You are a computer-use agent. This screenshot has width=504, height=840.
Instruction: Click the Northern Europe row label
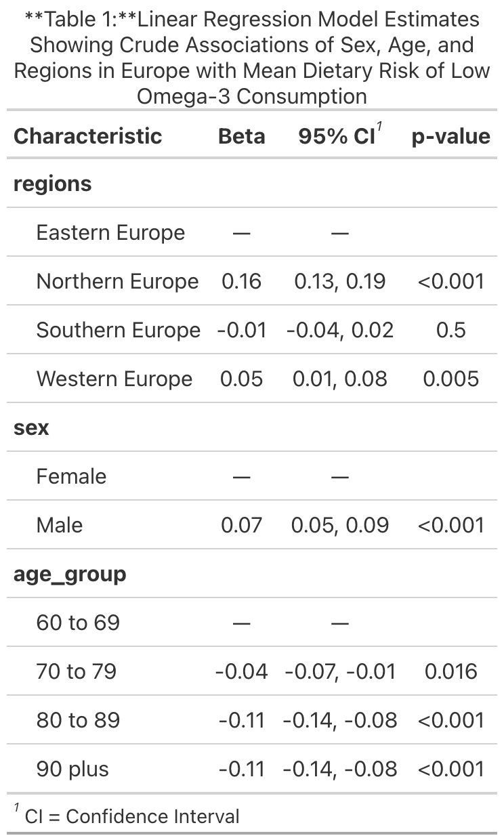tap(117, 281)
